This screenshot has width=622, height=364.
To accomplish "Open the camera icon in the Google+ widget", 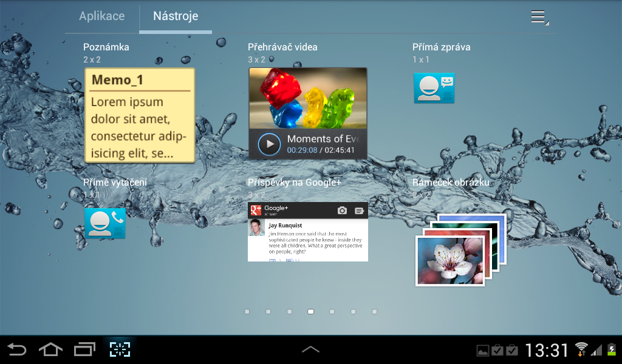I will click(x=343, y=209).
